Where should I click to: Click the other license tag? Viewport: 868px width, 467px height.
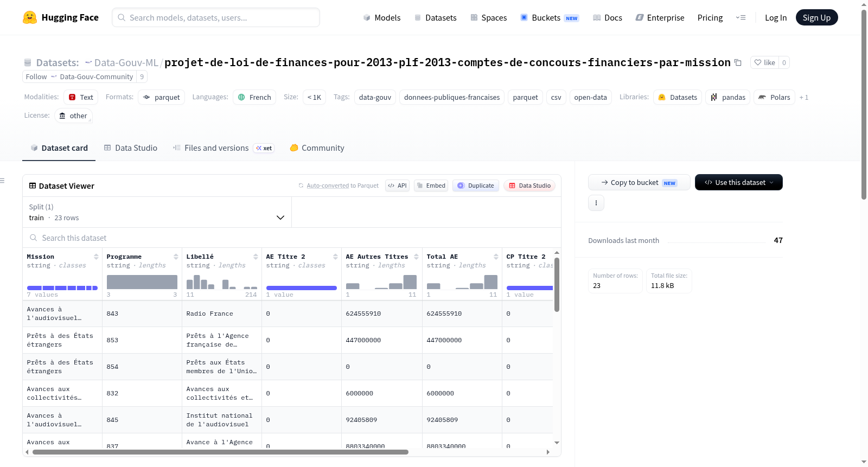[x=73, y=116]
